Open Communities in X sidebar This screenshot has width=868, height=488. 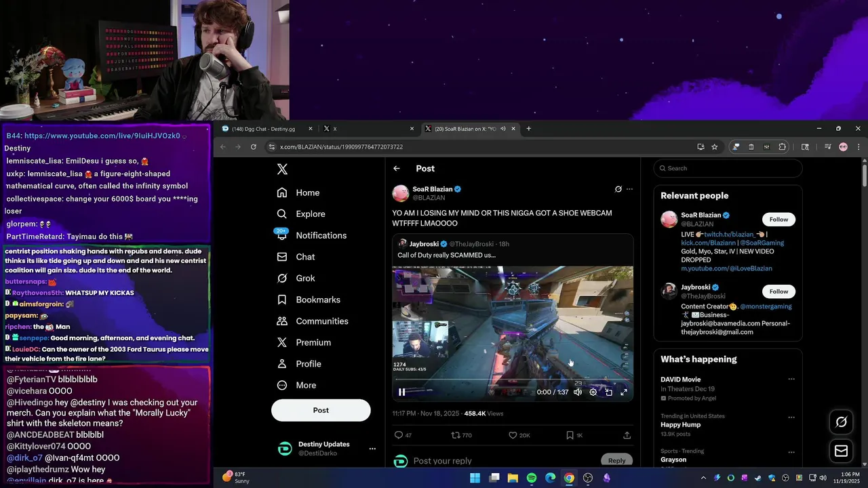point(313,321)
